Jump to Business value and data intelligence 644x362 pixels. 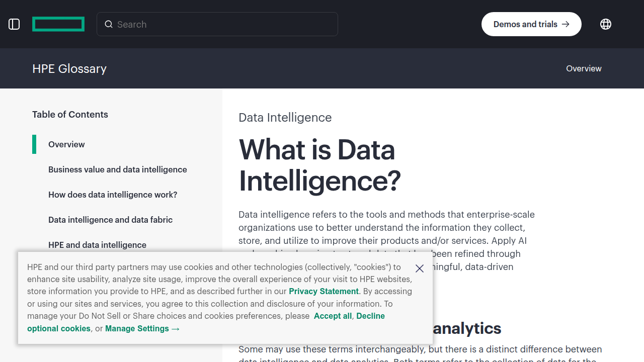click(118, 169)
